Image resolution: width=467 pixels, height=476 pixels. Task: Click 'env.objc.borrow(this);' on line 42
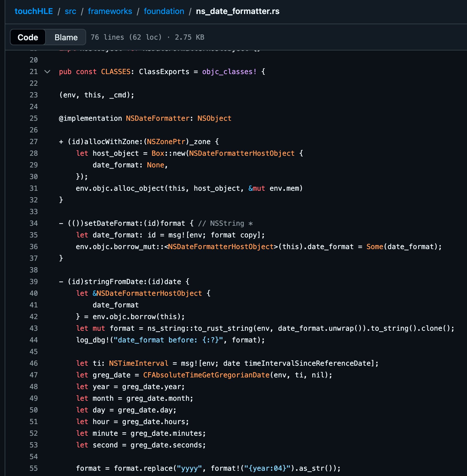(139, 317)
